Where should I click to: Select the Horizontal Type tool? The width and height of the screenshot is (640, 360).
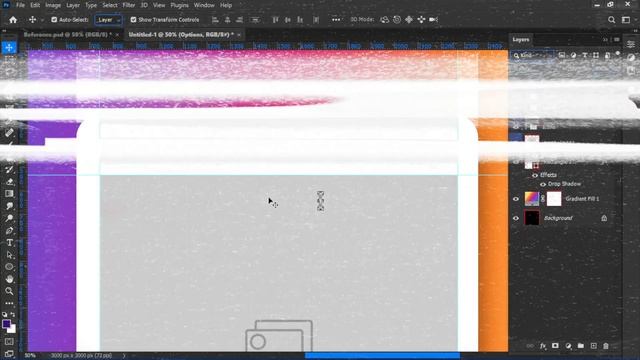(x=9, y=243)
